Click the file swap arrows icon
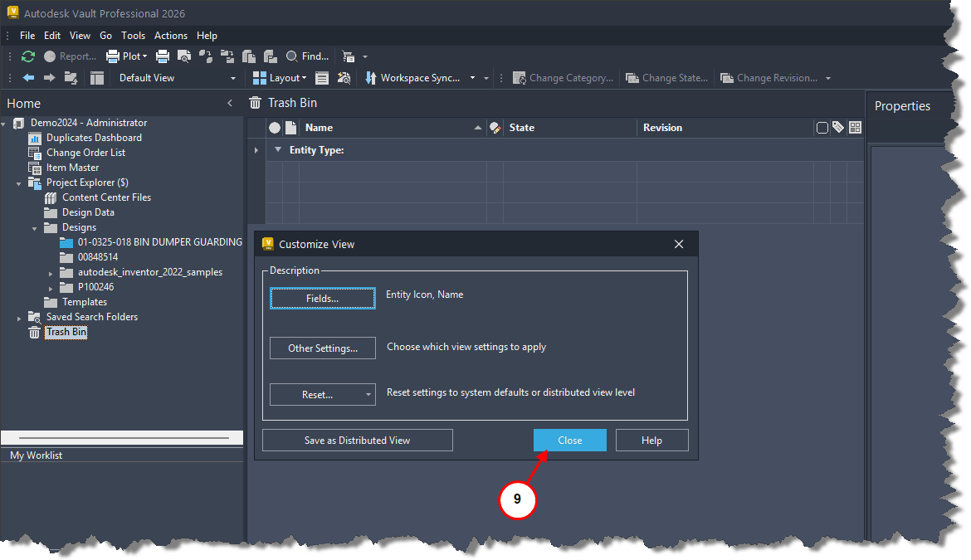The height and width of the screenshot is (560, 971). tap(206, 57)
